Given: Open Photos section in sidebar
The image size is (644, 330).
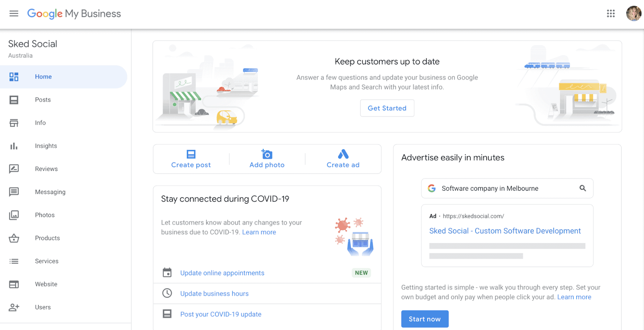Looking at the screenshot, I should click(x=64, y=215).
